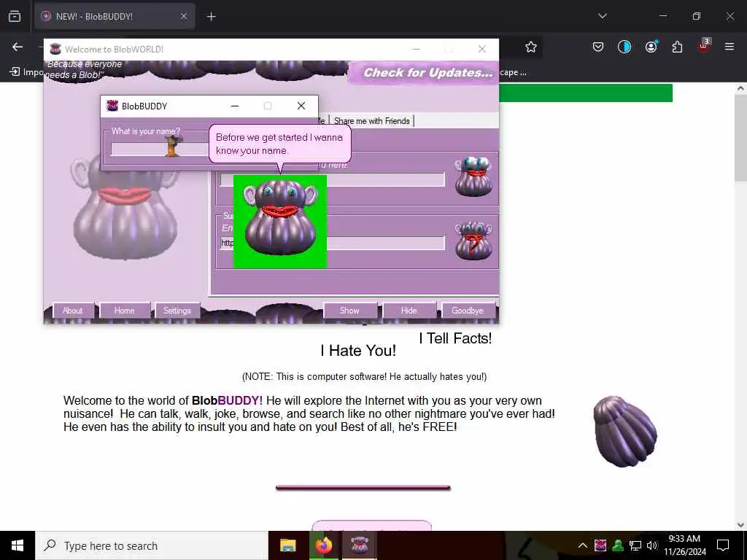Open a new browser tab with plus button
The image size is (747, 560).
pyautogui.click(x=211, y=17)
